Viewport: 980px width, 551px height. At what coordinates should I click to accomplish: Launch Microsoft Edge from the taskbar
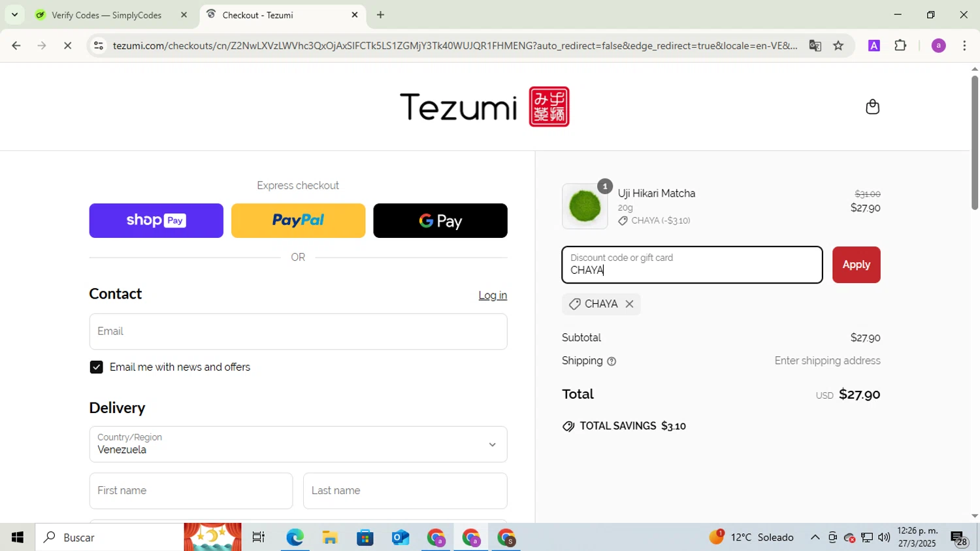point(295,537)
